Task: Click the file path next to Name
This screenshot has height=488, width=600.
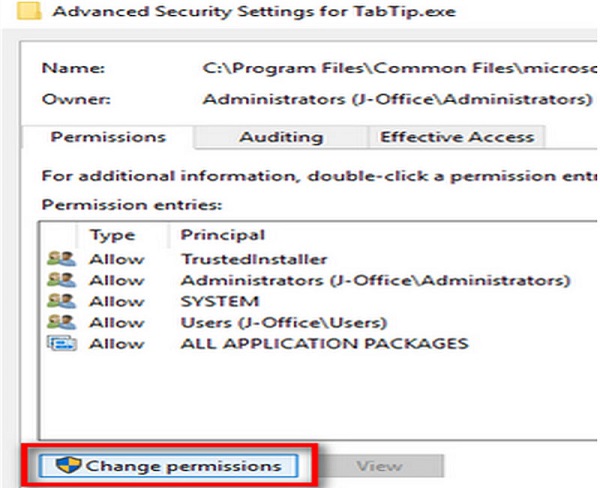Action: tap(384, 72)
